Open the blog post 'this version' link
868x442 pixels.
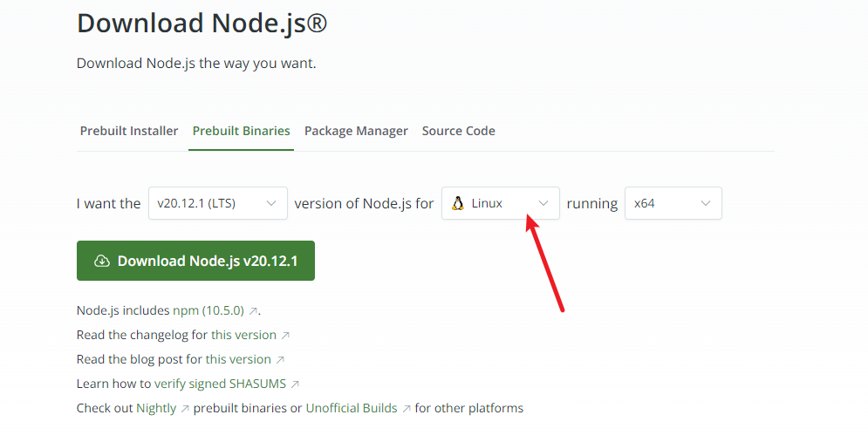click(238, 359)
